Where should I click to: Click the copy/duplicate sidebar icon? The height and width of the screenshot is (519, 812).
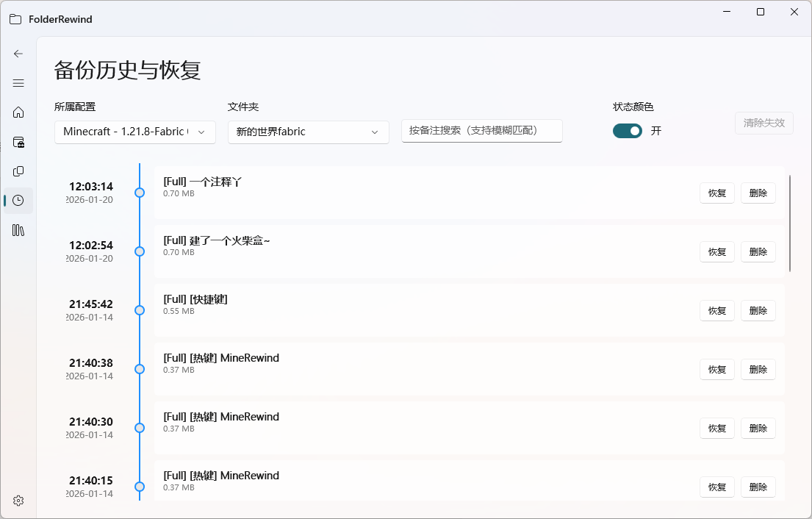tap(18, 171)
